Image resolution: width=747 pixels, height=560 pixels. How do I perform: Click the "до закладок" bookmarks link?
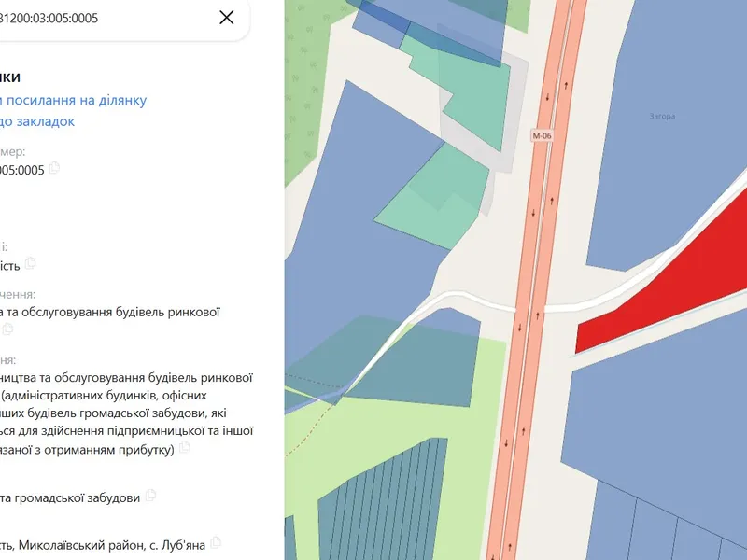[x=37, y=121]
